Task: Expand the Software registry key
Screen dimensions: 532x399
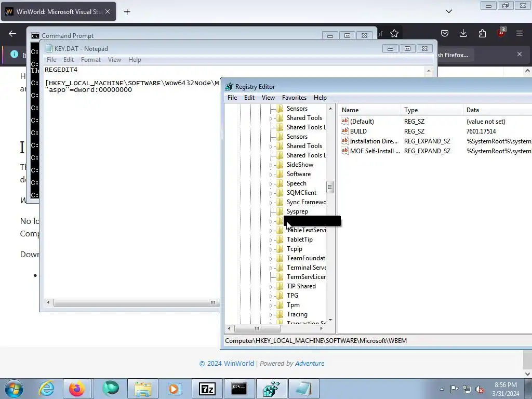Action: (x=271, y=175)
